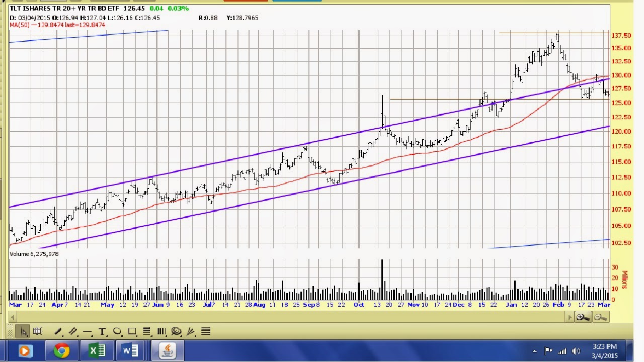Viewport: 644px width, 362px height.
Task: Click the TLT ISHARES chart title
Action: coord(64,9)
